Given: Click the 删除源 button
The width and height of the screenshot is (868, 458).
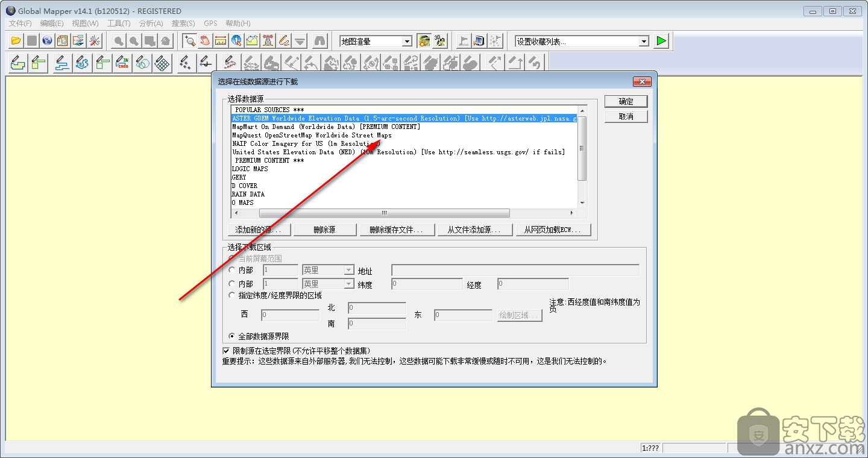Looking at the screenshot, I should (324, 230).
